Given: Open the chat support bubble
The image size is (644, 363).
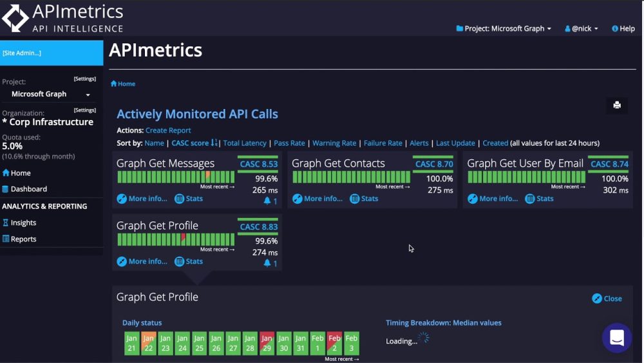Looking at the screenshot, I should pos(617,338).
